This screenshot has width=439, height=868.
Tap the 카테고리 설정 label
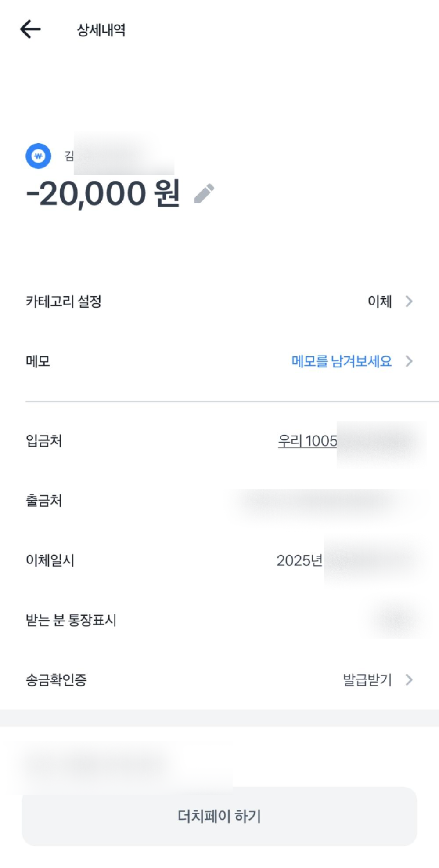[x=64, y=301]
